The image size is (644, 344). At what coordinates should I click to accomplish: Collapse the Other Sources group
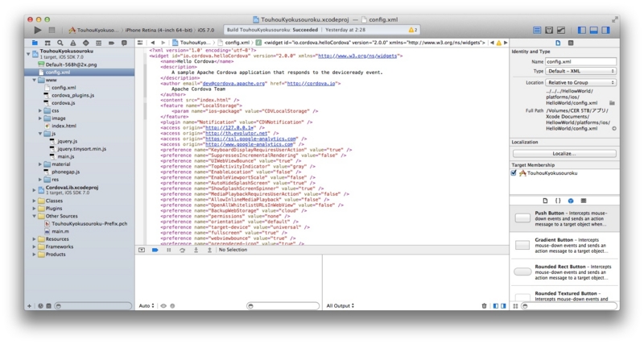(34, 216)
